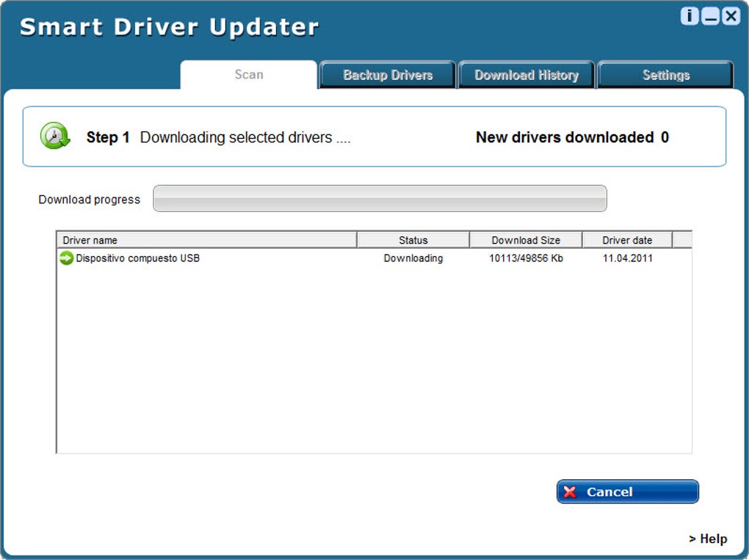Screen dimensions: 749x560
Task: Click the 10113/49856 Kb size value
Action: (526, 258)
